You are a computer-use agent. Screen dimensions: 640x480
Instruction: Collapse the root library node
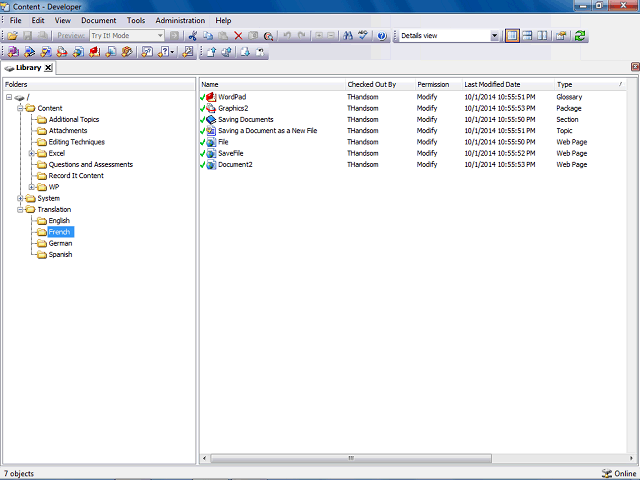point(9,97)
